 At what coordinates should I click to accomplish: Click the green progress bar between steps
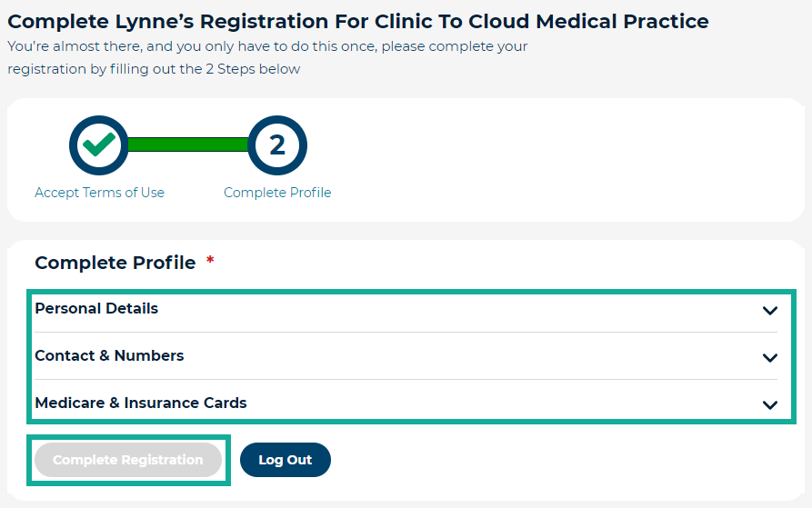coord(188,144)
